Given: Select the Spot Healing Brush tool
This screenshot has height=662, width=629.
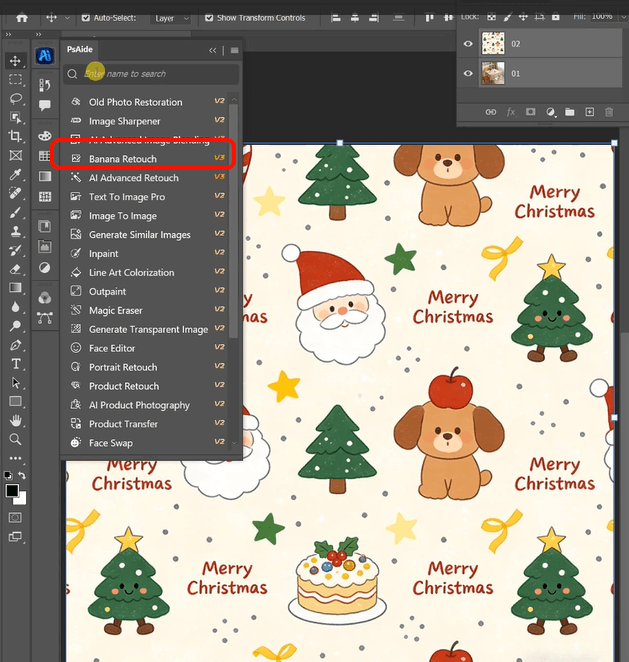Looking at the screenshot, I should click(15, 193).
